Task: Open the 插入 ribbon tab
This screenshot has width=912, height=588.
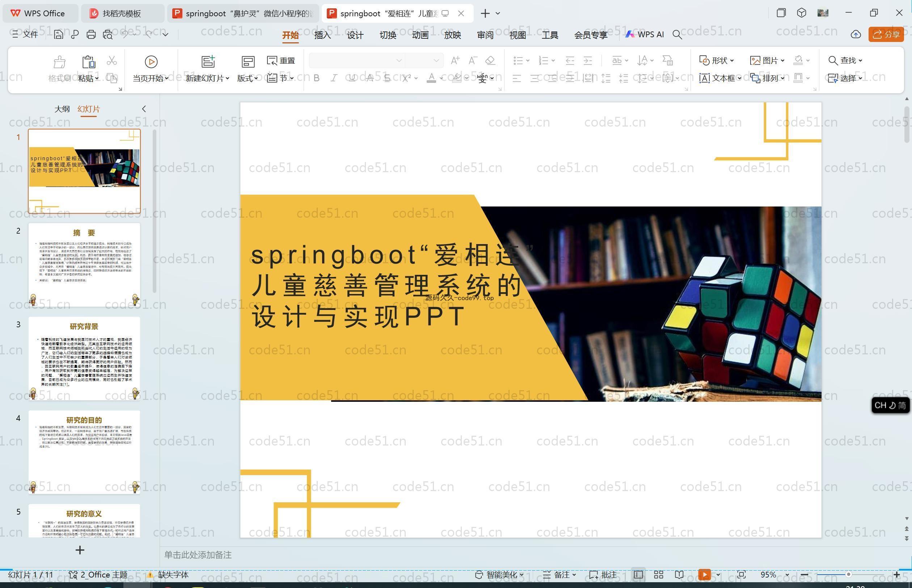Action: click(322, 35)
